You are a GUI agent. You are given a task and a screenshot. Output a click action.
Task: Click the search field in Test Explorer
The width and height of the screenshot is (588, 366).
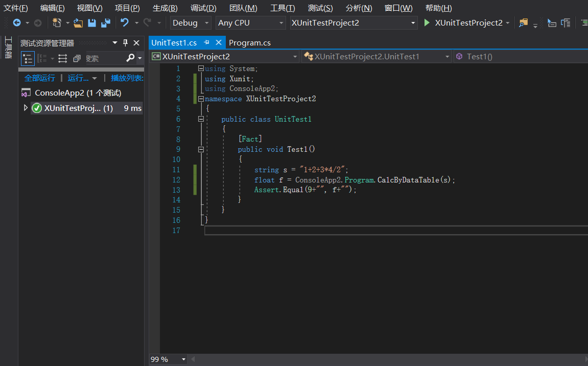pos(105,58)
